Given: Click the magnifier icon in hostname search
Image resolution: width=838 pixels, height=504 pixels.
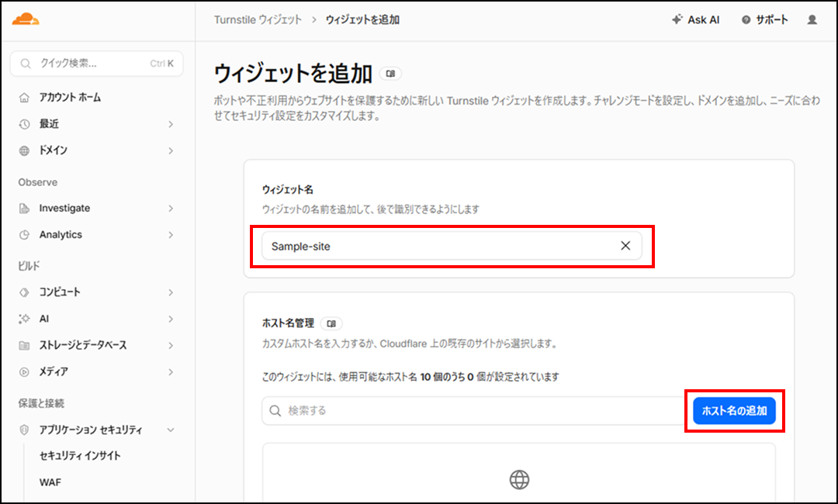Looking at the screenshot, I should click(275, 411).
